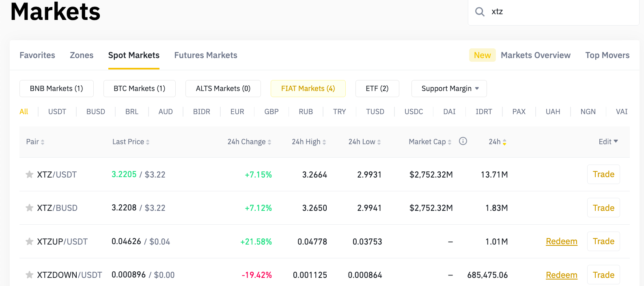Toggle favorite star for XTZDOWN/USDT
Image resolution: width=644 pixels, height=286 pixels.
29,275
